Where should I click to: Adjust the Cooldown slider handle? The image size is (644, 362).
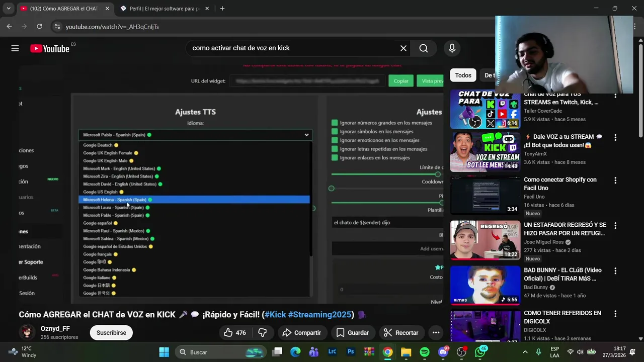coord(331,189)
